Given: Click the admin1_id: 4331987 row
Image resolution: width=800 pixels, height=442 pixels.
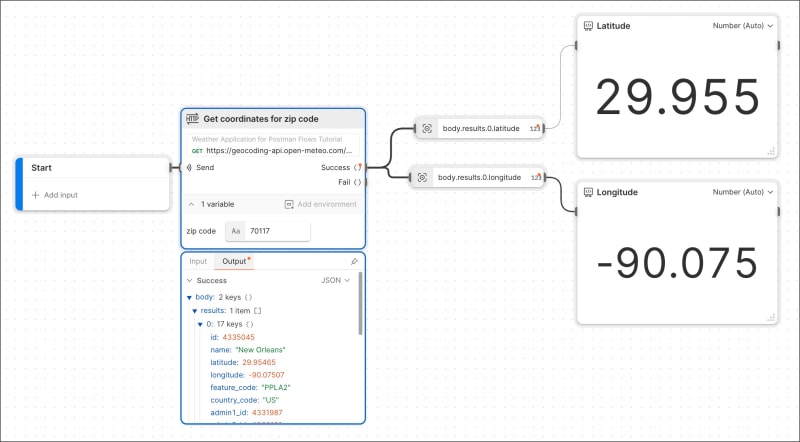Looking at the screenshot, I should 246,412.
